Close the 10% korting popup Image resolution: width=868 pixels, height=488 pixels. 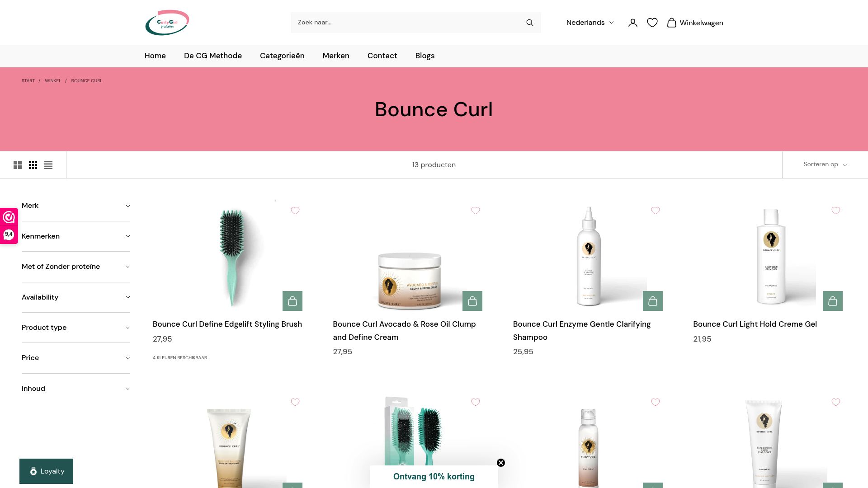pyautogui.click(x=501, y=463)
